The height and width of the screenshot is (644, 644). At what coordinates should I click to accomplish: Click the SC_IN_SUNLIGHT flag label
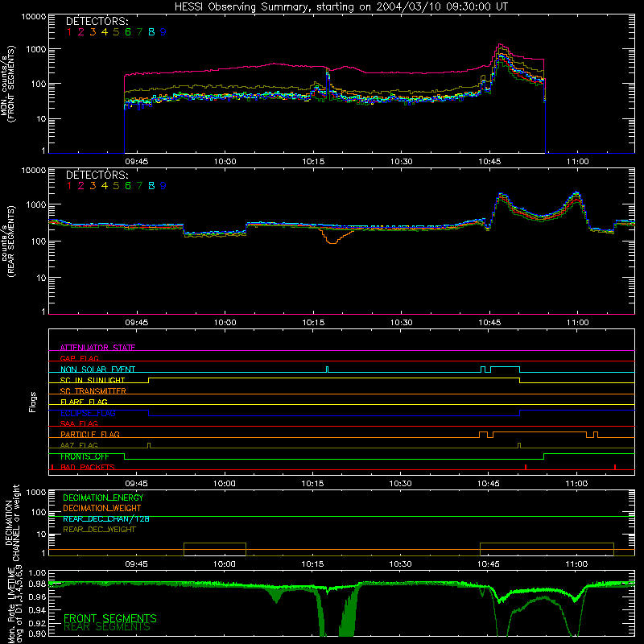point(93,380)
